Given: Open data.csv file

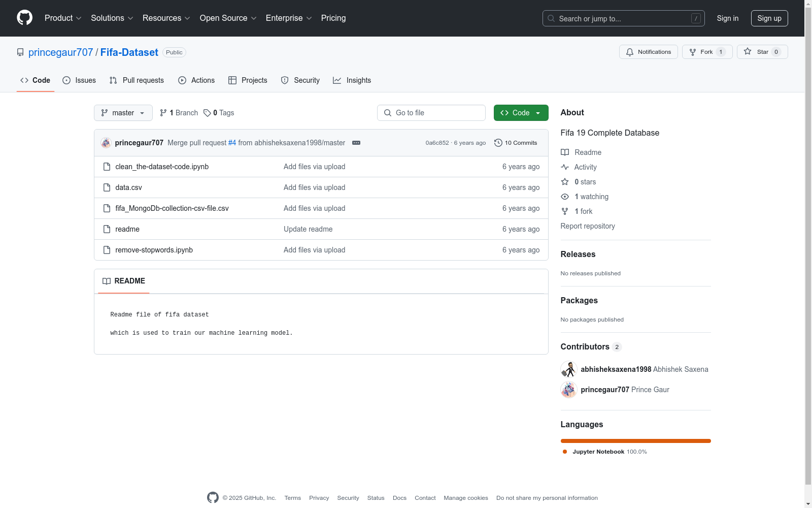Looking at the screenshot, I should point(128,187).
